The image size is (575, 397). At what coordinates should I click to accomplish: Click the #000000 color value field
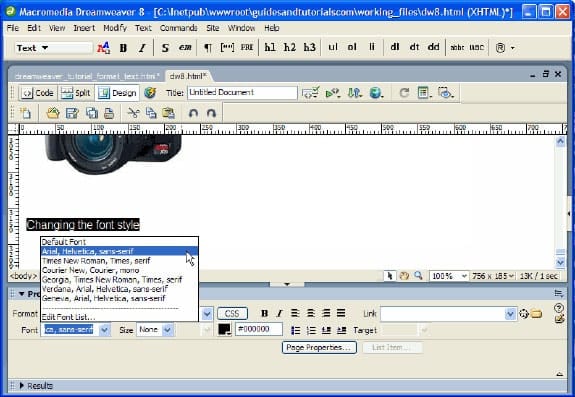tap(259, 329)
